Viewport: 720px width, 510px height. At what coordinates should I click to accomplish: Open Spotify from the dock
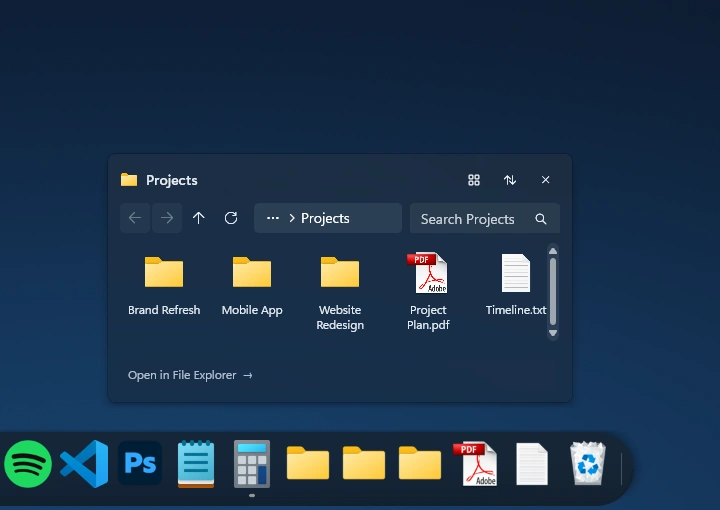click(28, 464)
